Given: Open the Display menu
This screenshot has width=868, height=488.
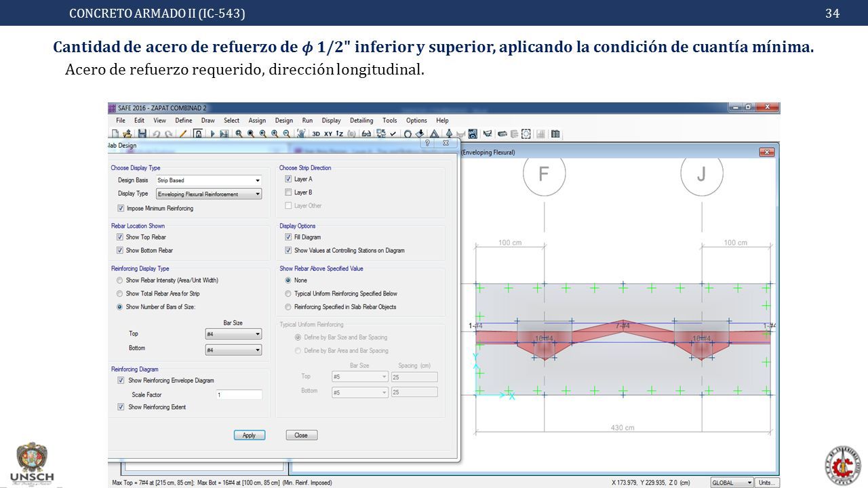Looking at the screenshot, I should pyautogui.click(x=331, y=121).
